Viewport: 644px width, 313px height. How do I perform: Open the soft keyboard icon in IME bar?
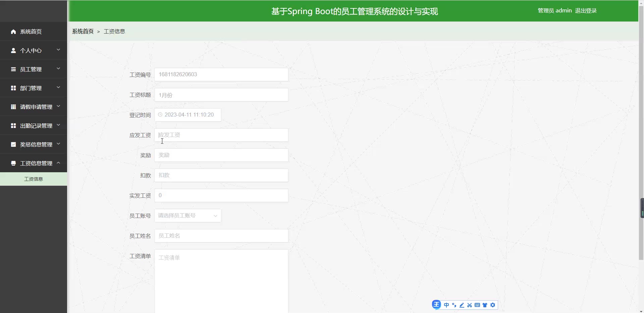coord(477,305)
